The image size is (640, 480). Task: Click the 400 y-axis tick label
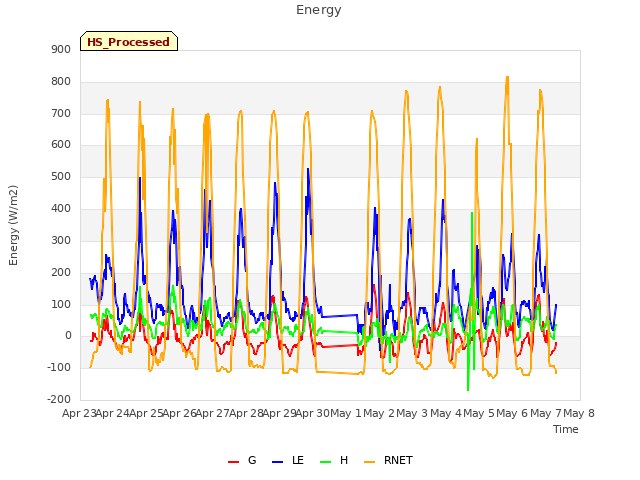tap(61, 209)
